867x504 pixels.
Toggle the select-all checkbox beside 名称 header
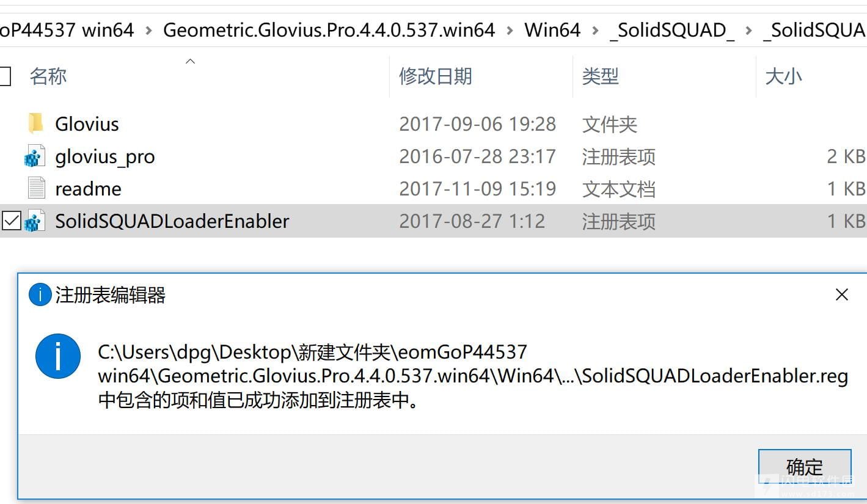coord(5,76)
